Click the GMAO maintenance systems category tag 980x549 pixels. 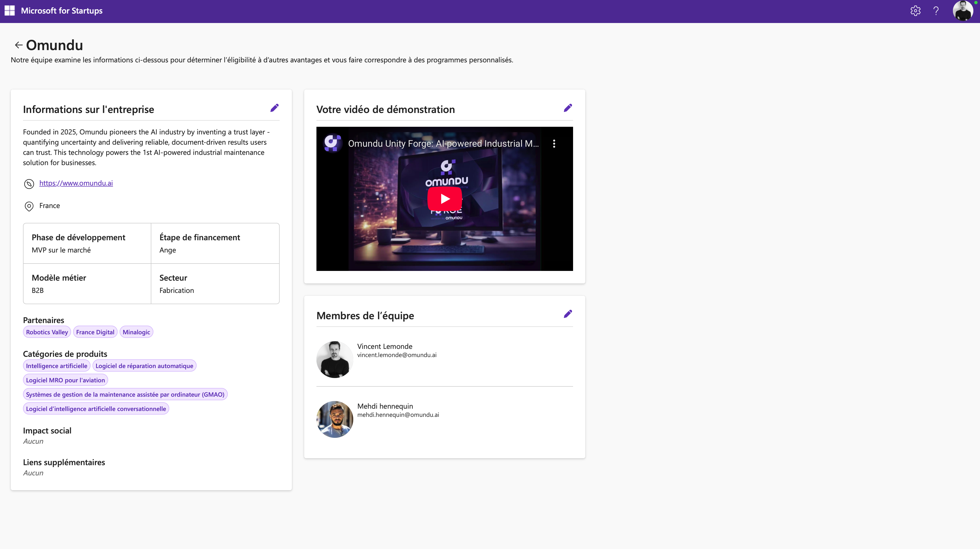tap(125, 395)
